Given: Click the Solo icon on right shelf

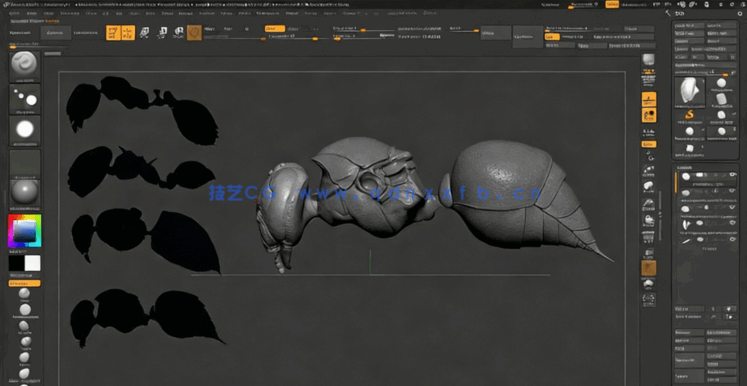Looking at the screenshot, I should pos(648,300).
